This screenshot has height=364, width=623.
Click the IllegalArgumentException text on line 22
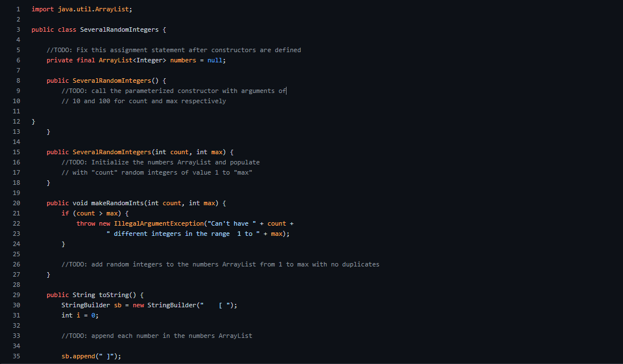[x=159, y=223]
